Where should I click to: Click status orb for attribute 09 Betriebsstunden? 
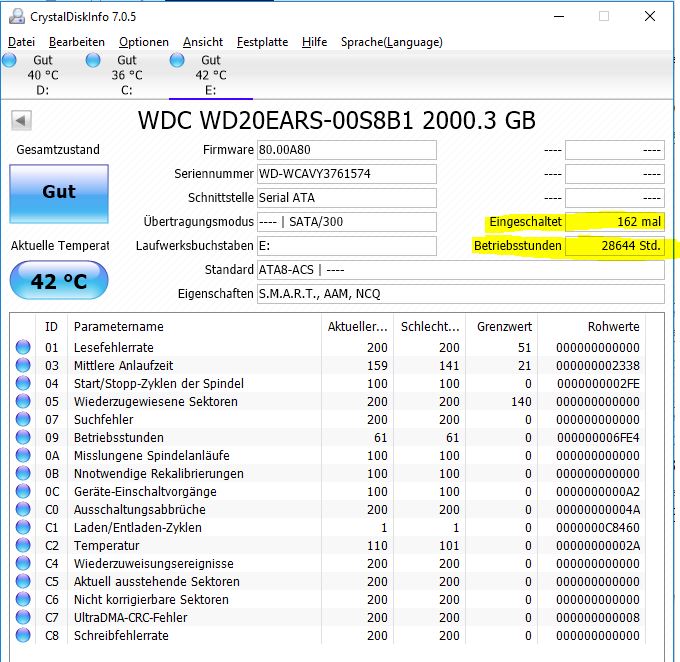pyautogui.click(x=23, y=437)
